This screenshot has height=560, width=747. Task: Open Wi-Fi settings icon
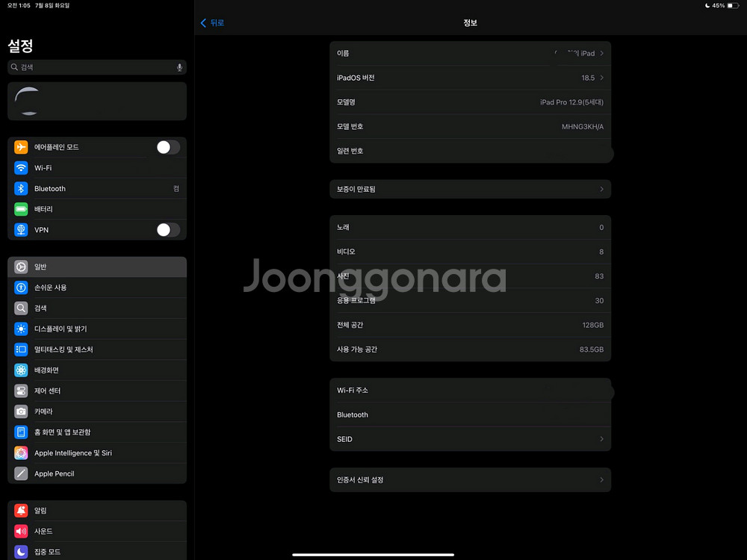pyautogui.click(x=21, y=167)
